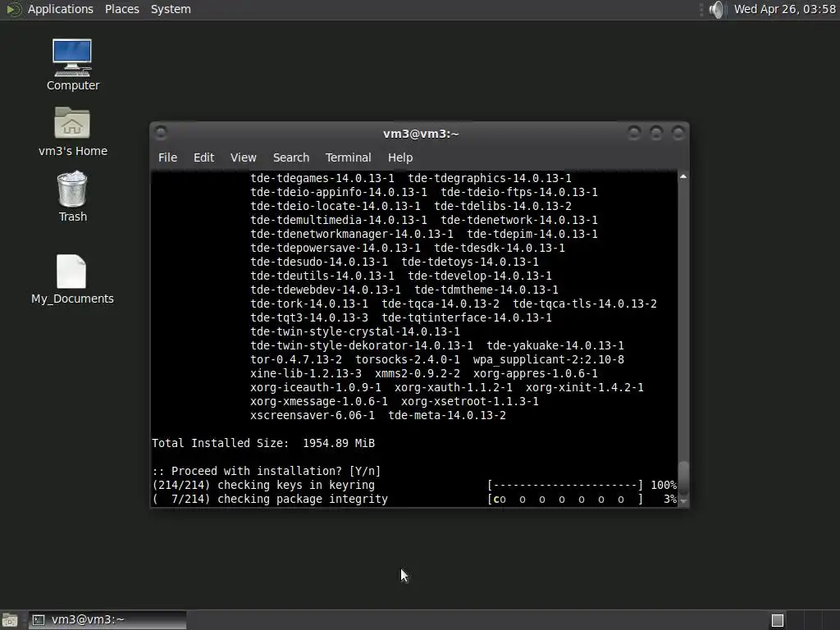Open the Computer desktop icon
Screen dimensions: 840x630
72,65
